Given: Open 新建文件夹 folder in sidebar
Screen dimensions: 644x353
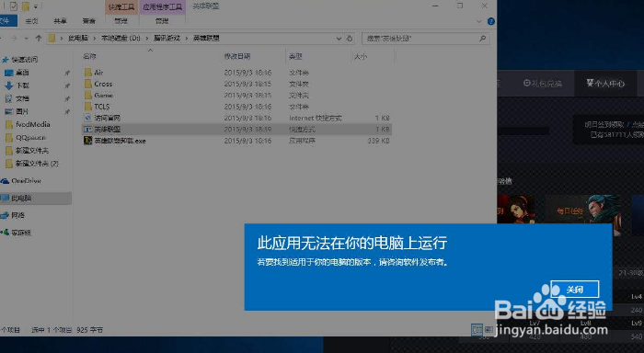Looking at the screenshot, I should pyautogui.click(x=27, y=151).
